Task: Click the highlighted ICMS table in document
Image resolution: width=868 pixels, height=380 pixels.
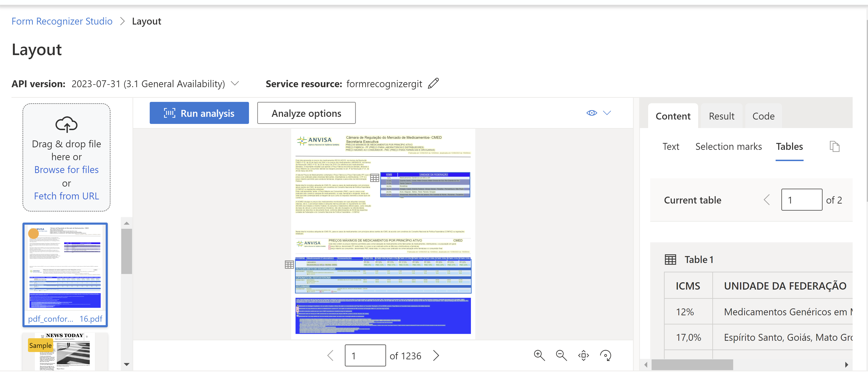Action: point(425,185)
